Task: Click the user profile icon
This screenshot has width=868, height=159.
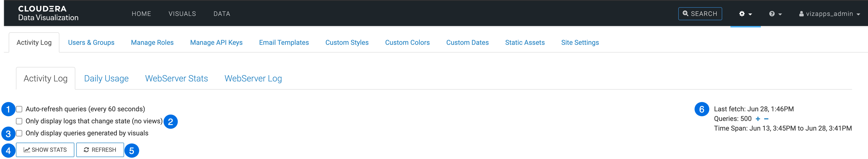Action: point(801,14)
